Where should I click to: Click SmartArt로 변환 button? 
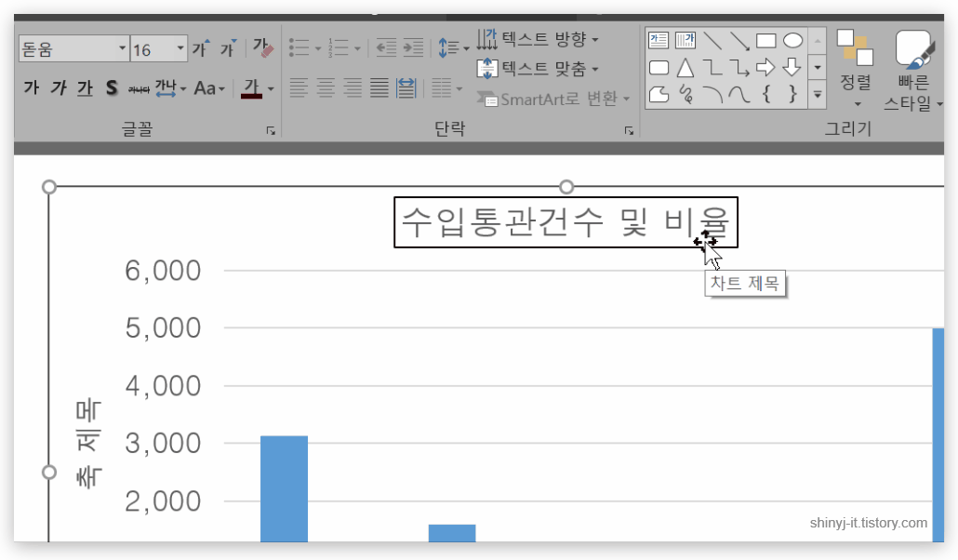pos(552,99)
